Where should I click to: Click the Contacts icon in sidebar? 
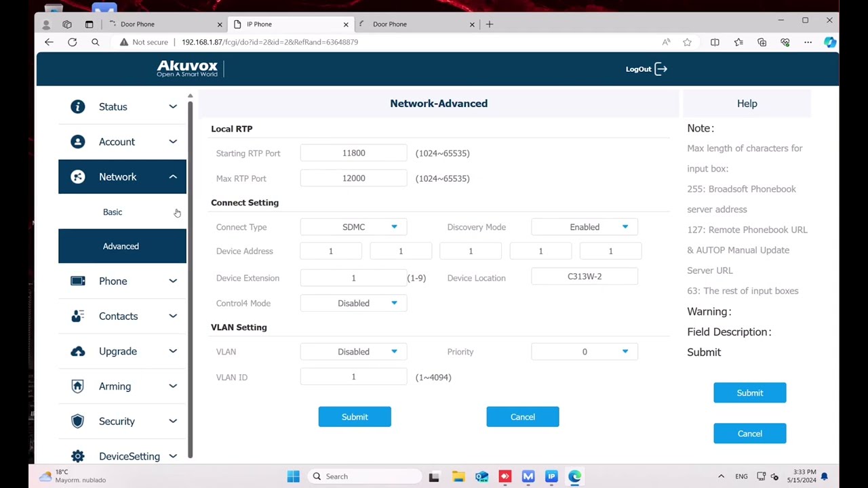[x=78, y=316]
